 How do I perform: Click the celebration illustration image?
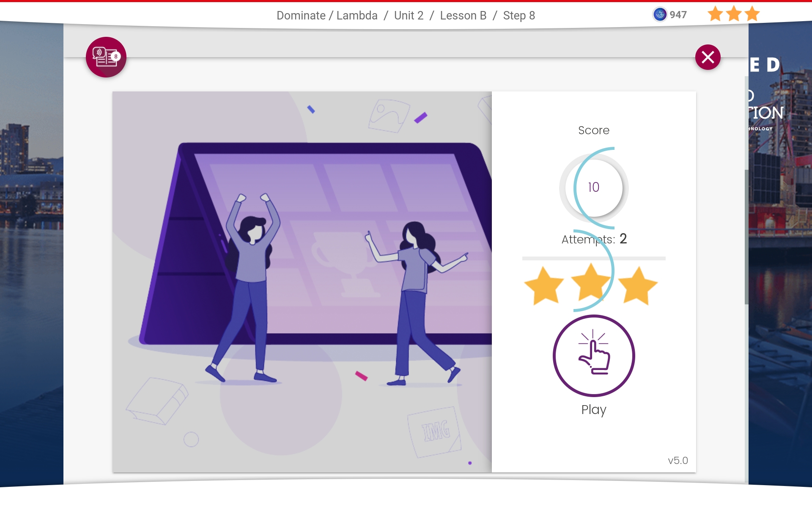coord(302,282)
